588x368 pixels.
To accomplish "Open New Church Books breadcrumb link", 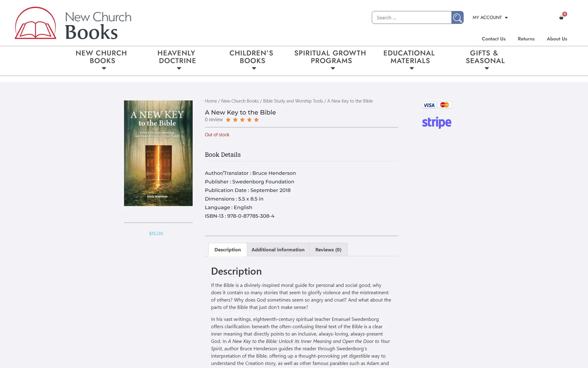I will [x=240, y=101].
